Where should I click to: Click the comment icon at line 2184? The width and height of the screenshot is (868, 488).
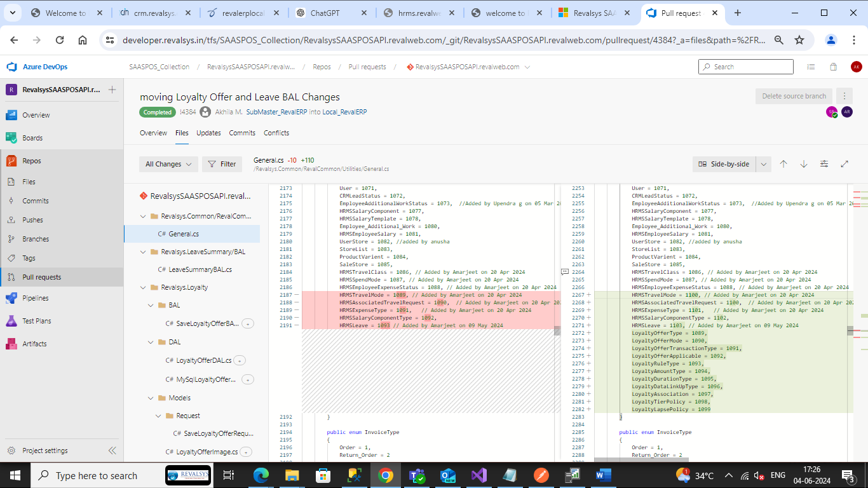[x=564, y=272]
